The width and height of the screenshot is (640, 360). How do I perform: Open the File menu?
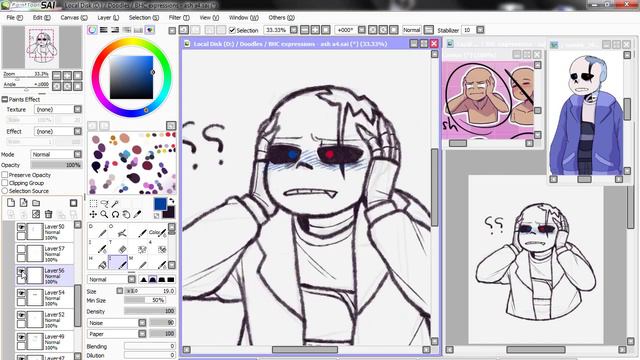[15, 18]
